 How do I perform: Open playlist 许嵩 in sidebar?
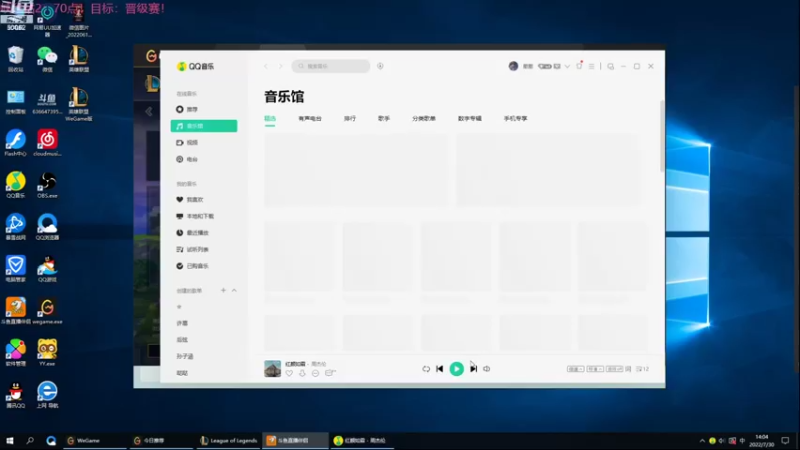tap(182, 323)
